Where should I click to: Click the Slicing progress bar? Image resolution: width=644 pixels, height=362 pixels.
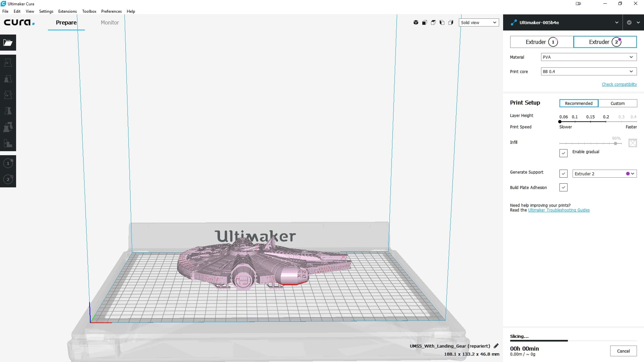(573, 341)
